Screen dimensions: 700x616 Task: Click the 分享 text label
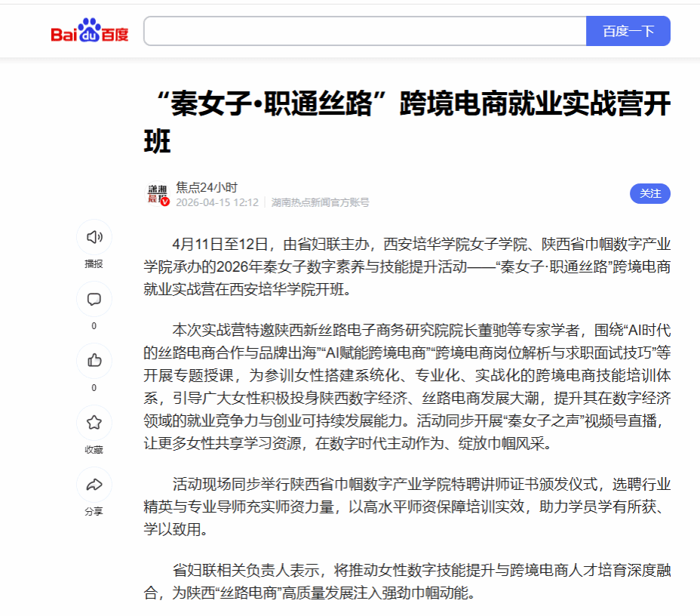click(94, 512)
